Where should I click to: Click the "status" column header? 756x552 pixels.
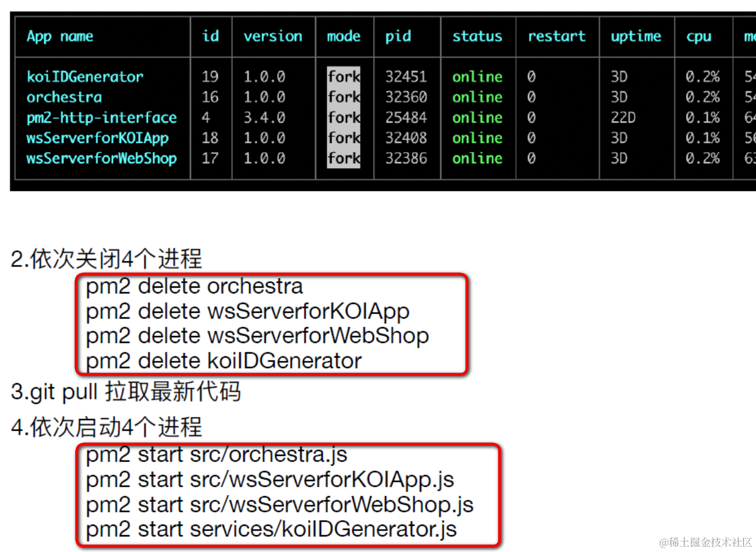click(477, 37)
